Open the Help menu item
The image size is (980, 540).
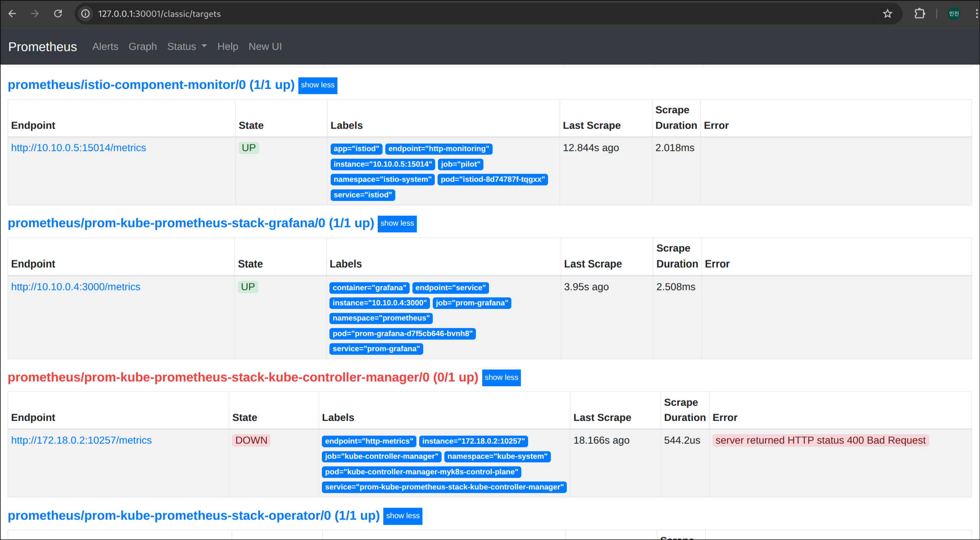(228, 47)
